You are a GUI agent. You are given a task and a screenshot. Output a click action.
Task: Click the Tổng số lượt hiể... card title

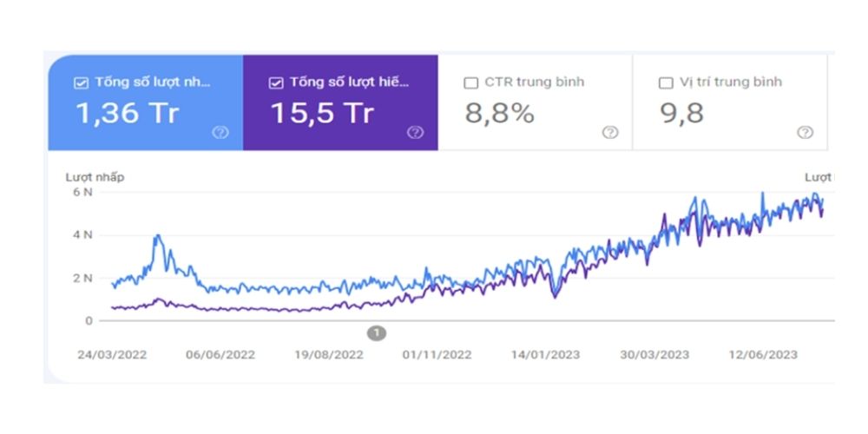click(349, 82)
